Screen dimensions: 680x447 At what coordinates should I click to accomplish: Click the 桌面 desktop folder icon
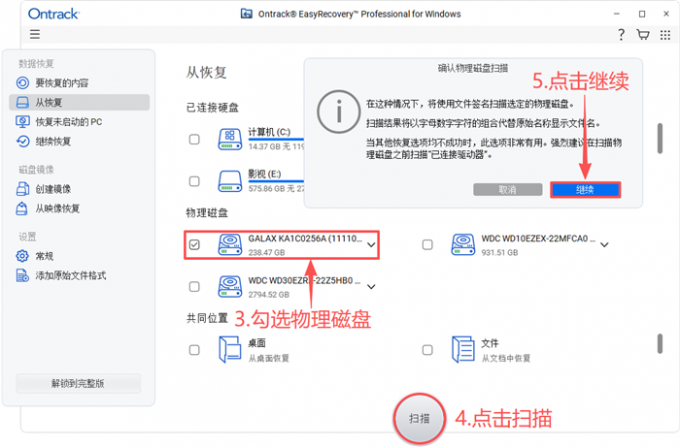[x=229, y=349]
